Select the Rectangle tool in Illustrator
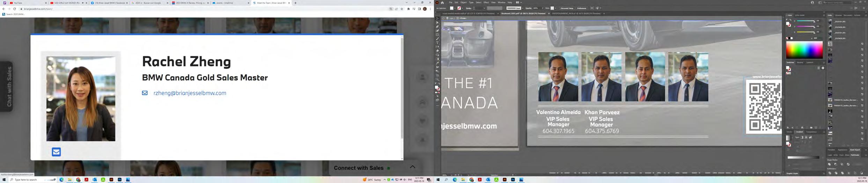 pos(437,35)
